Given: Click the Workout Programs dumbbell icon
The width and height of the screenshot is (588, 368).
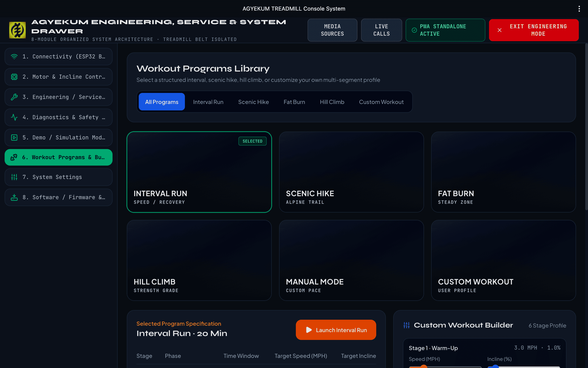Looking at the screenshot, I should click(x=14, y=157).
